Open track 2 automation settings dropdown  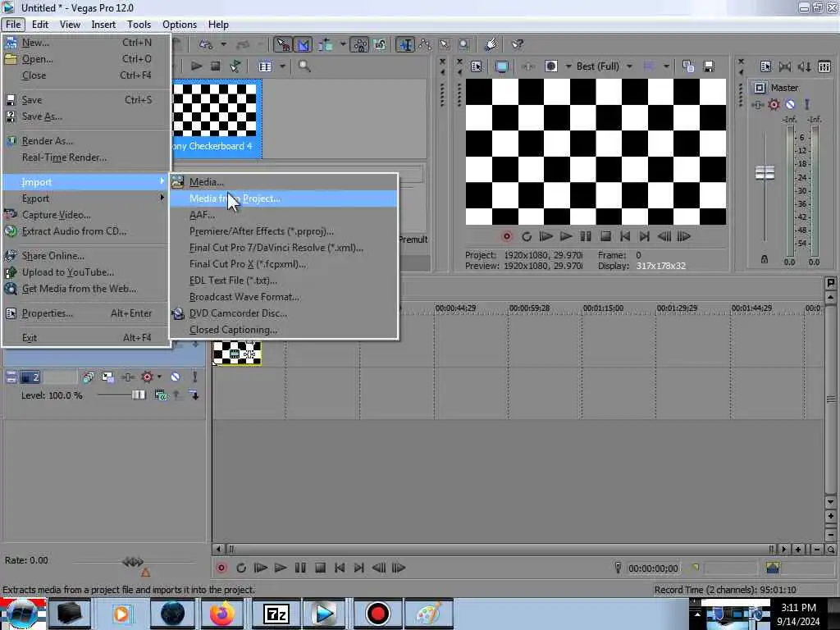(x=159, y=377)
